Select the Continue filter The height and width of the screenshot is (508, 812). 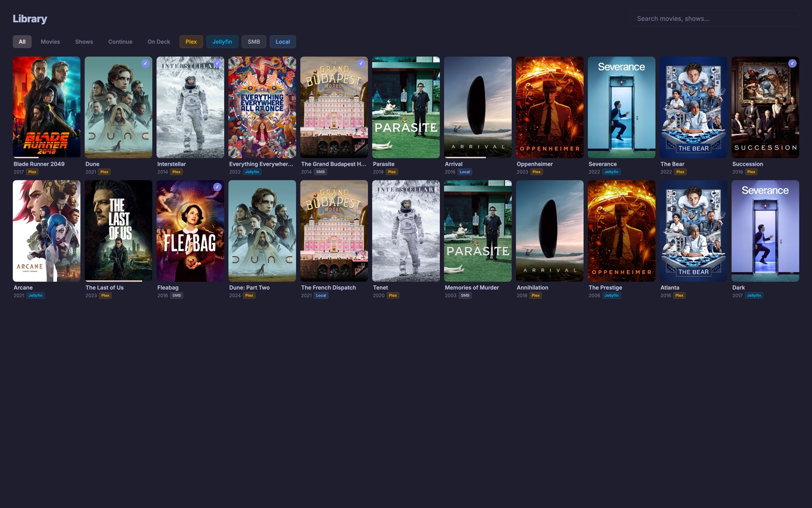pos(120,41)
